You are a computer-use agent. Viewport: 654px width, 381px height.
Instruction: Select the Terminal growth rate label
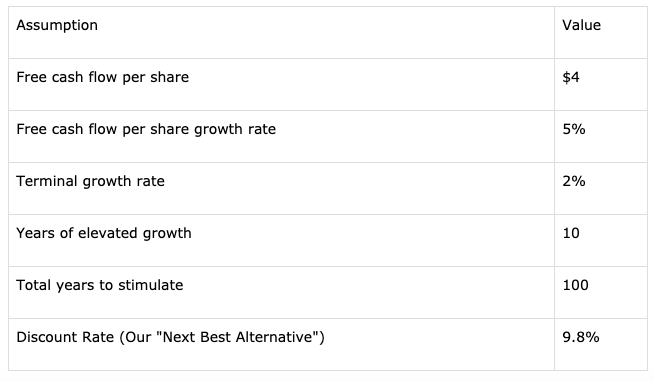91,182
